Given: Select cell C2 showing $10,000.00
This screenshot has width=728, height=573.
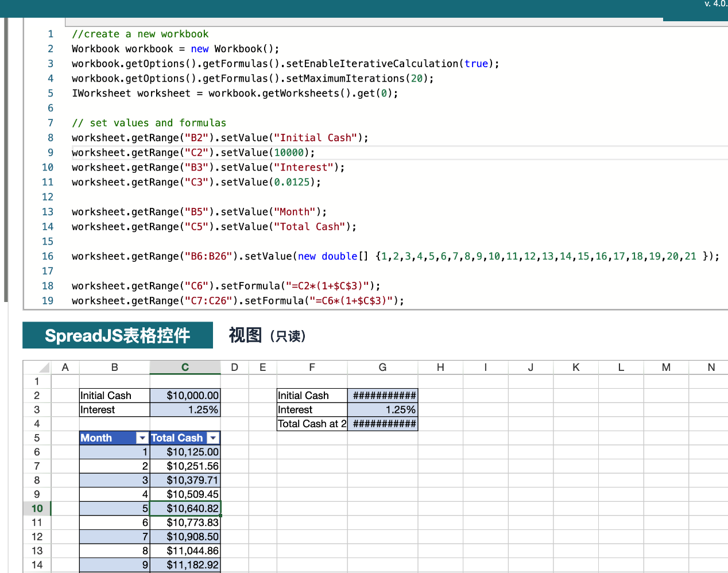Looking at the screenshot, I should tap(185, 396).
